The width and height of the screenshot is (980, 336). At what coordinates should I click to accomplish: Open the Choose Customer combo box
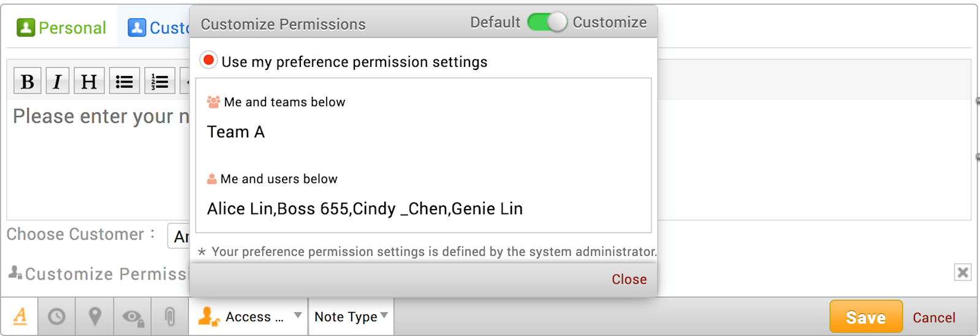pyautogui.click(x=179, y=236)
